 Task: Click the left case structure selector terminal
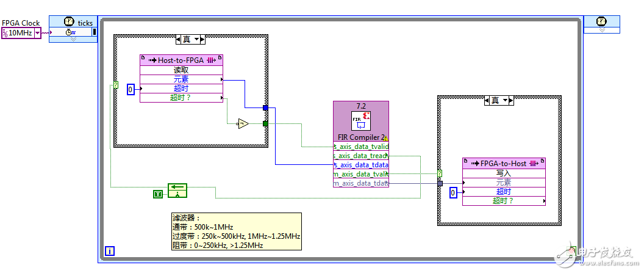click(116, 85)
